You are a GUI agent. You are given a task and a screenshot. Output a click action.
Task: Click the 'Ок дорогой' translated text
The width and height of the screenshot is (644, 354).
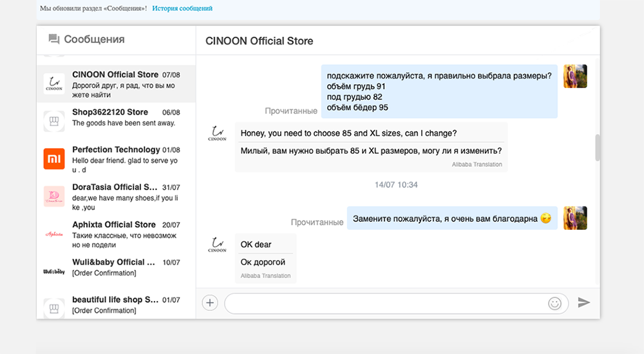[263, 262]
